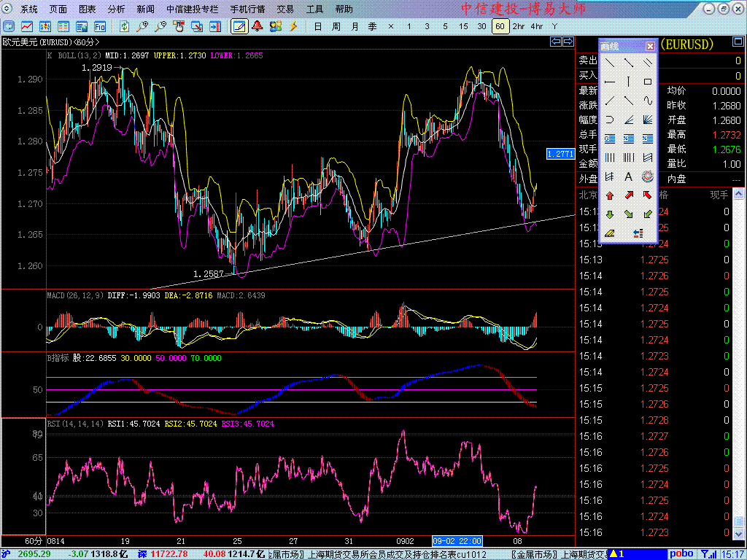
Task: Close the 画线 drawing palette
Action: (x=650, y=46)
